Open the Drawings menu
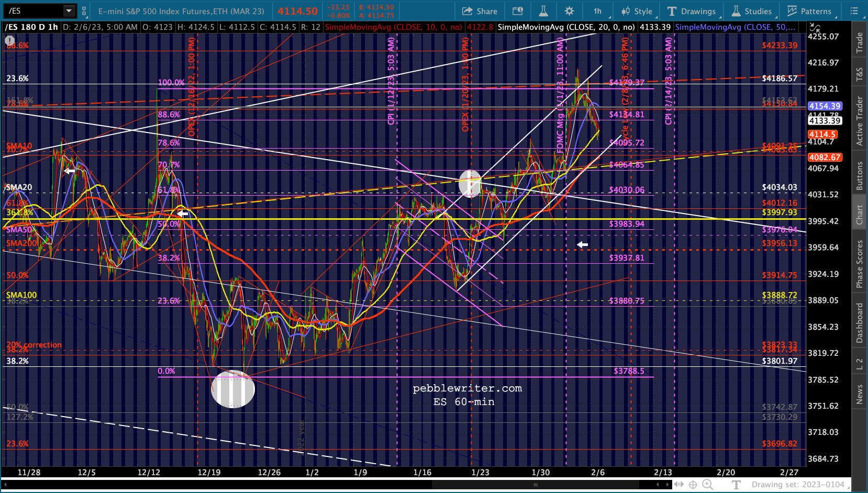This screenshot has width=868, height=493. 692,11
